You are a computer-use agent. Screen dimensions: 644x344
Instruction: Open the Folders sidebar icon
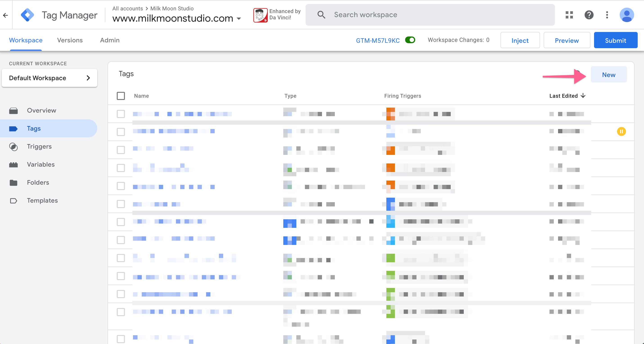(x=14, y=182)
